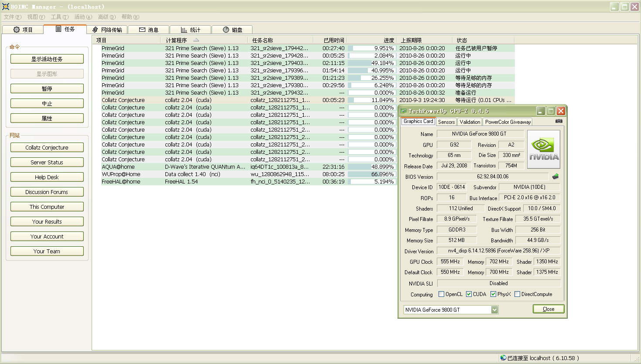
Task: Click the Your Account button
Action: pyautogui.click(x=47, y=236)
